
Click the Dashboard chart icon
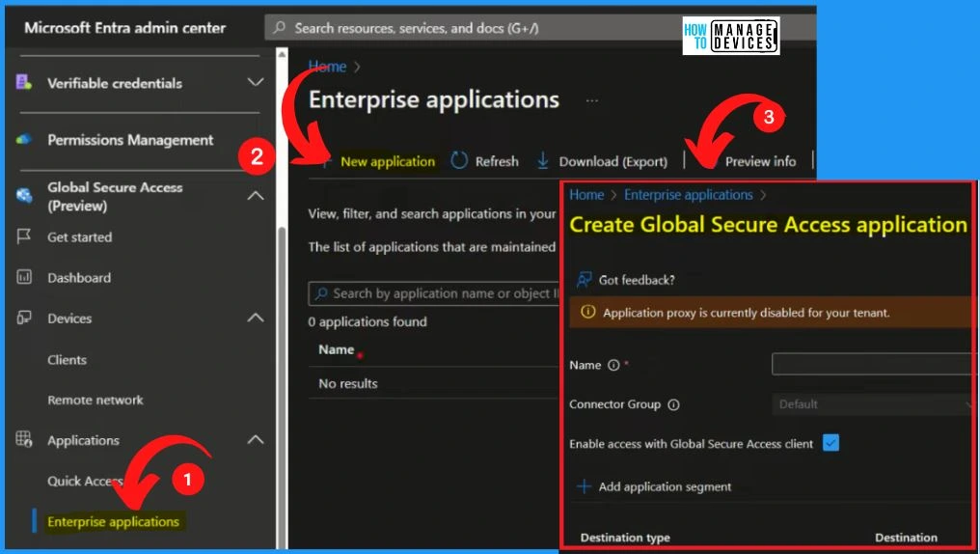click(24, 277)
